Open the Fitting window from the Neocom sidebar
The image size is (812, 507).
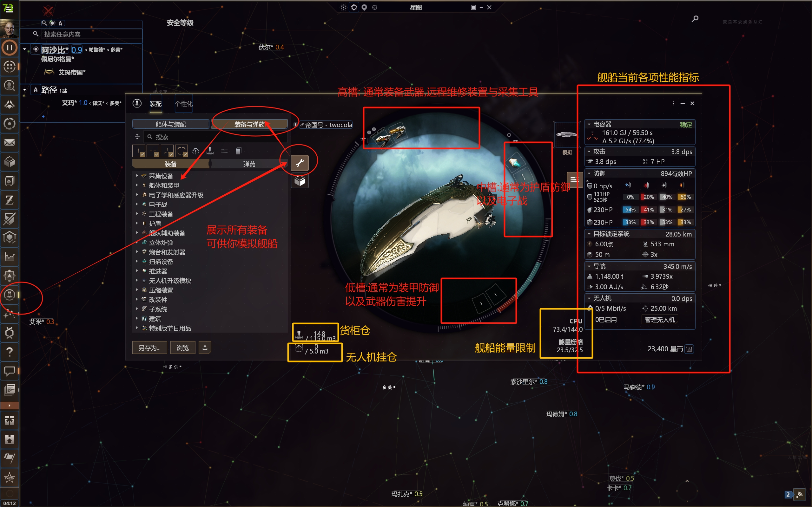10,295
